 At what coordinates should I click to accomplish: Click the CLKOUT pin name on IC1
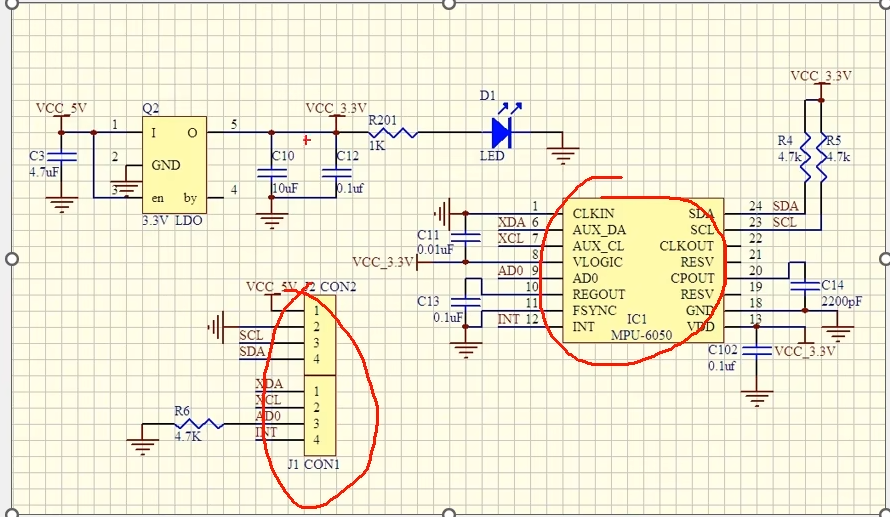(686, 246)
